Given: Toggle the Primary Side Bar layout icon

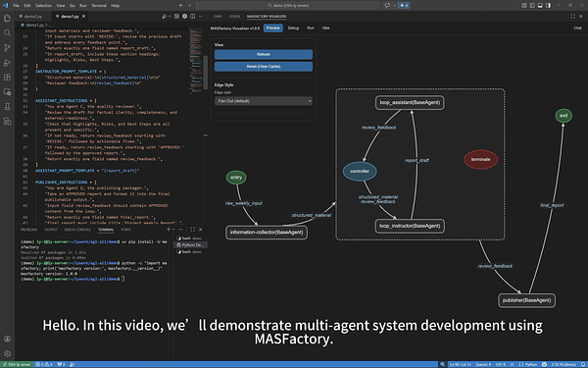Looking at the screenshot, I should tap(532, 5).
